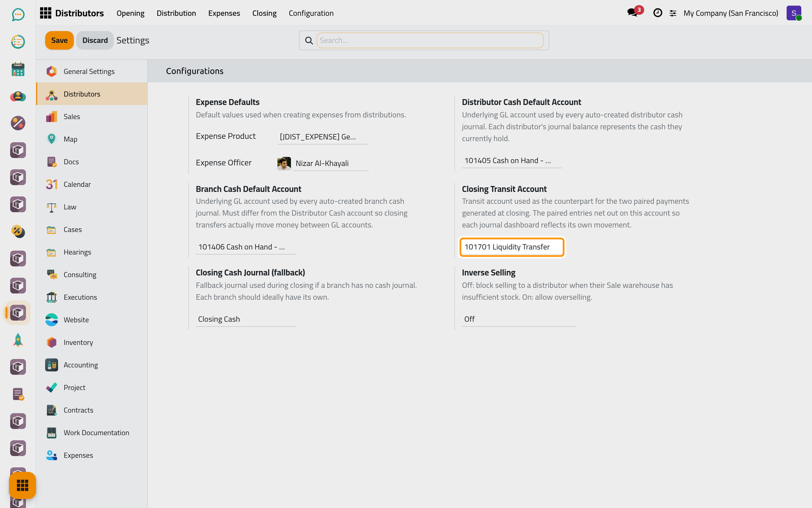Click the sliders debug icon in the header
This screenshot has height=508, width=812.
click(673, 13)
